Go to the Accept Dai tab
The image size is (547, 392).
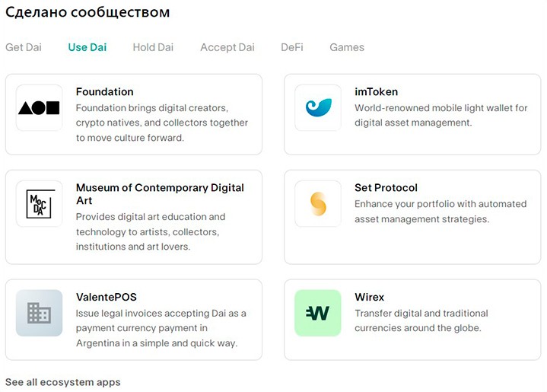(x=227, y=47)
